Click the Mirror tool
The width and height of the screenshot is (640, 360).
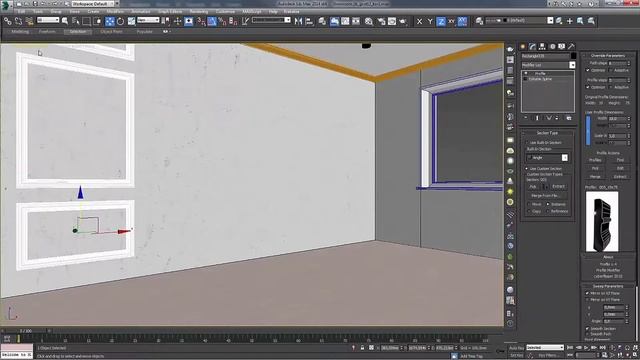point(298,21)
